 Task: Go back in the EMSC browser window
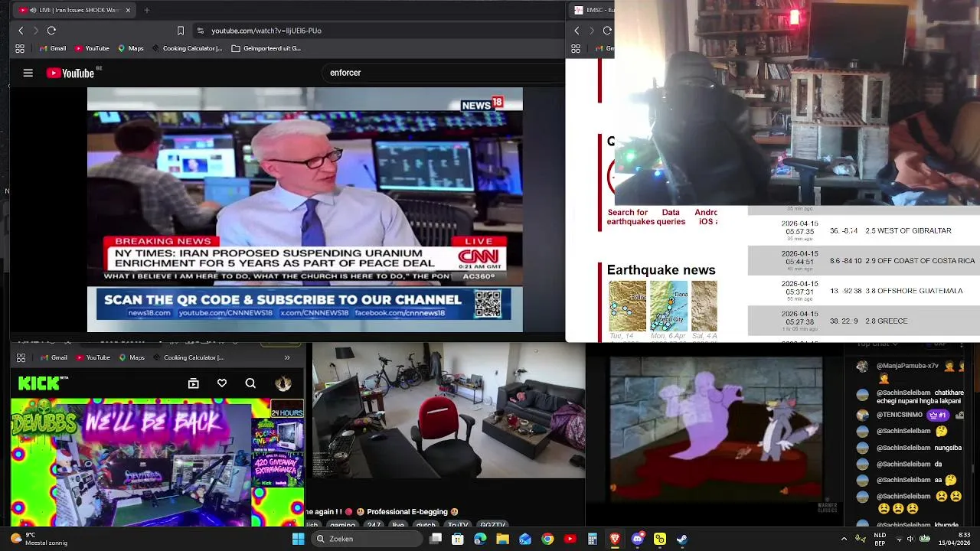pos(577,31)
